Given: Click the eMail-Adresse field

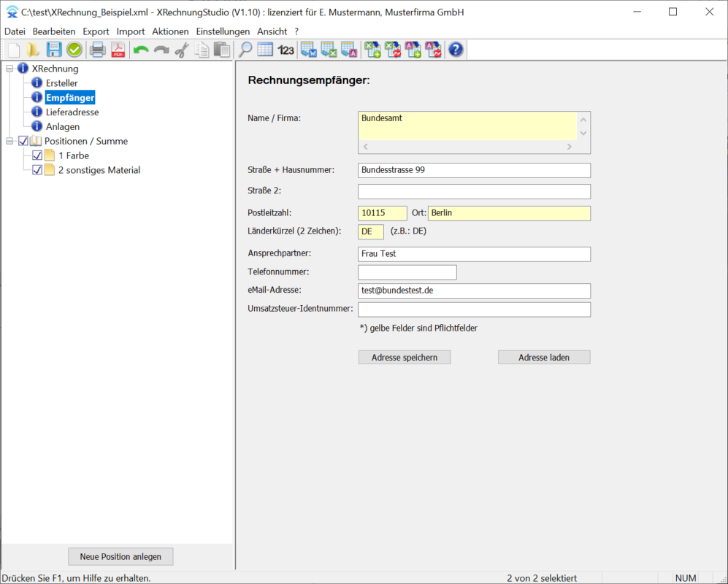Looking at the screenshot, I should (474, 291).
